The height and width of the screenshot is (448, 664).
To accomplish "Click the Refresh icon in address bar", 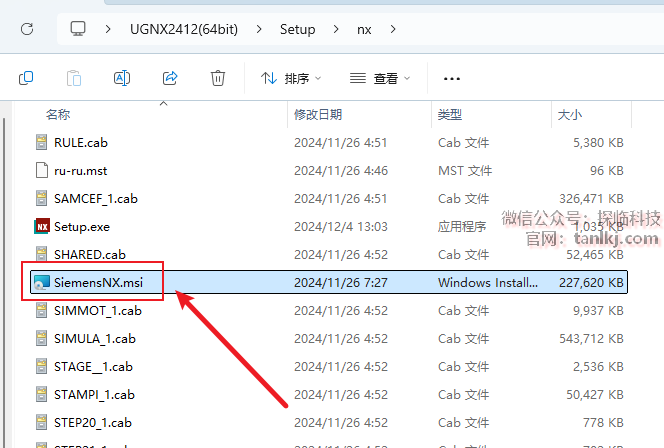I will (x=27, y=29).
